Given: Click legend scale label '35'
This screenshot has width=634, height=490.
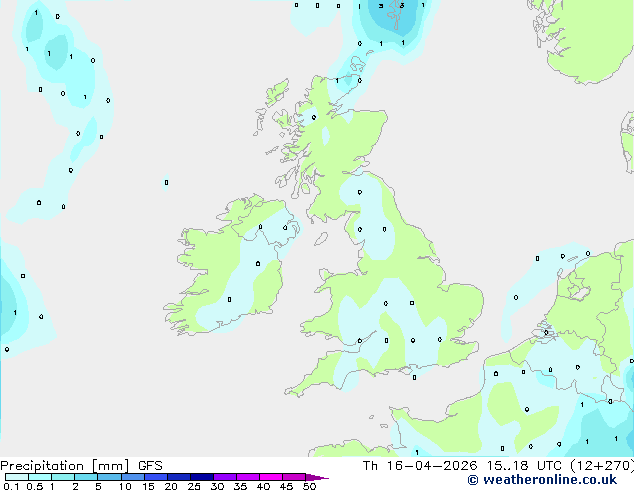Looking at the screenshot, I should click(240, 486).
